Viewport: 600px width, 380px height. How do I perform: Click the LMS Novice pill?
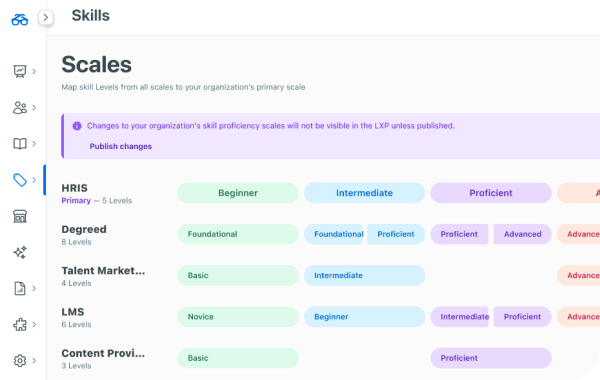pos(238,317)
